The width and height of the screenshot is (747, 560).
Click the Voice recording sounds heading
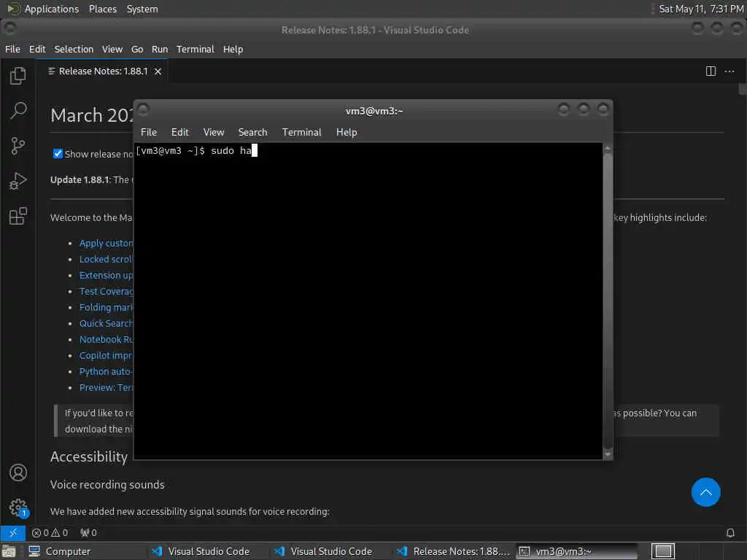coord(107,485)
